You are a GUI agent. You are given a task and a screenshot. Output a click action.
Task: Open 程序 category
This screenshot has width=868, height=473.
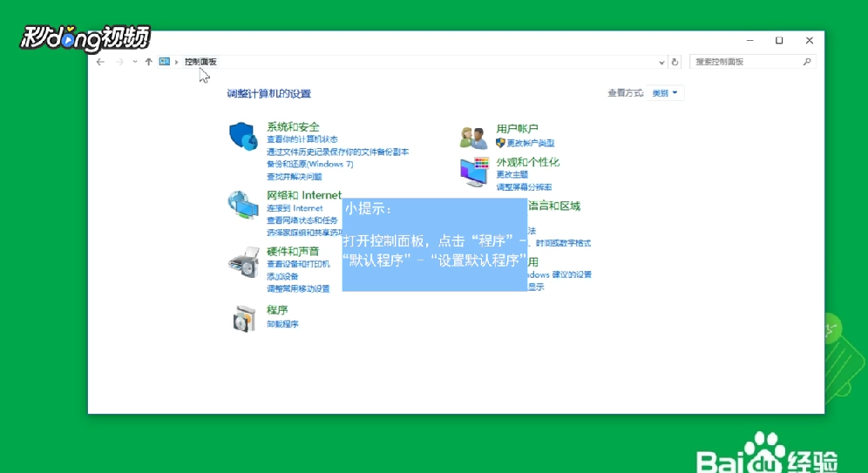click(277, 310)
